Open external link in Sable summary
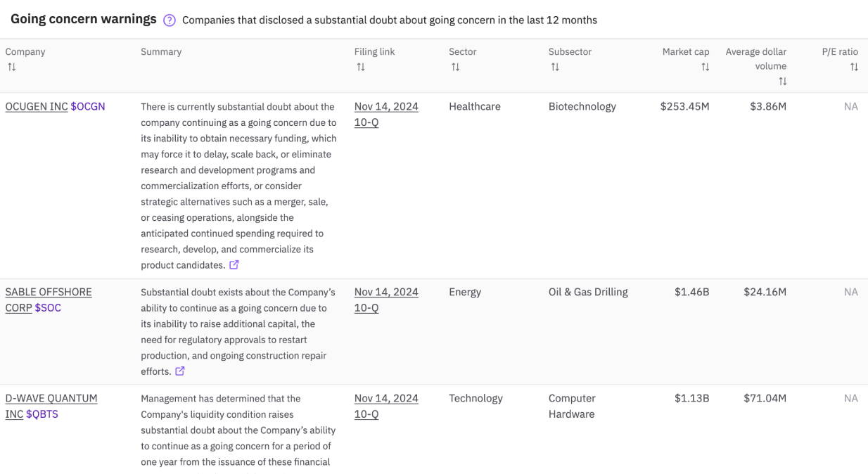 coord(180,371)
